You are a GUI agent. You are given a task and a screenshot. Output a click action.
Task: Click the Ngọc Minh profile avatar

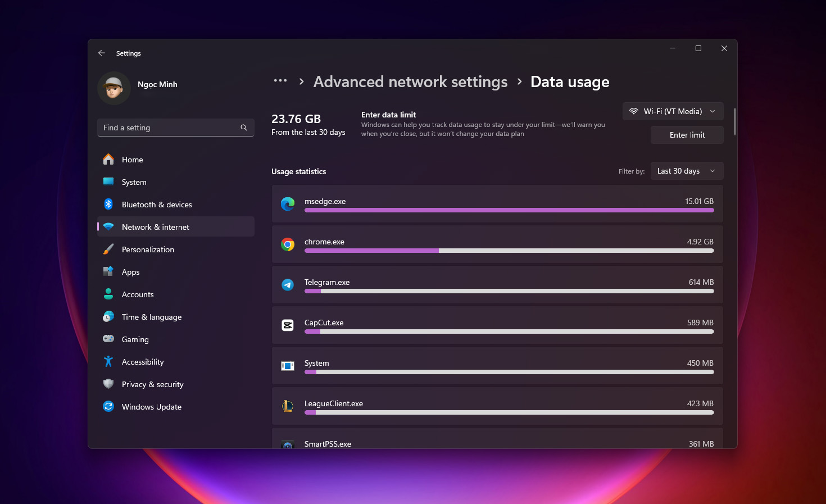tap(114, 88)
